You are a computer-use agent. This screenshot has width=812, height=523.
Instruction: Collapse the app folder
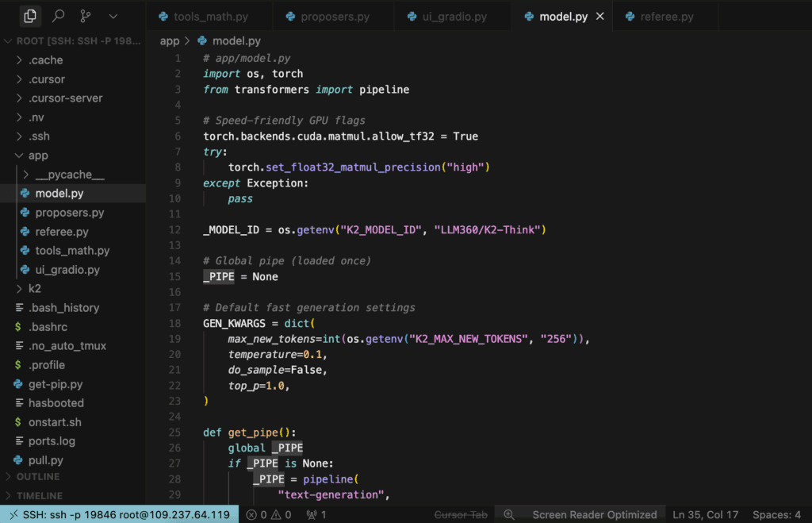point(38,156)
